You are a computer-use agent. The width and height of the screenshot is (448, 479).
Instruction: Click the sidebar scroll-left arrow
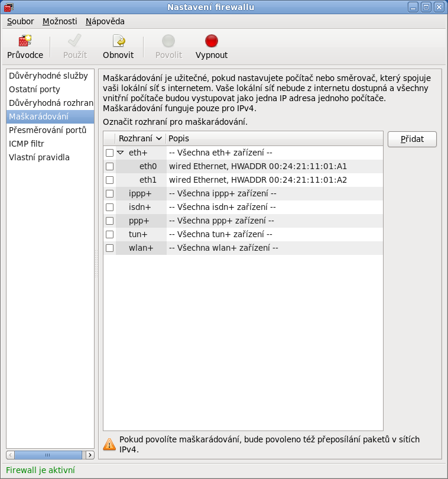(x=11, y=455)
